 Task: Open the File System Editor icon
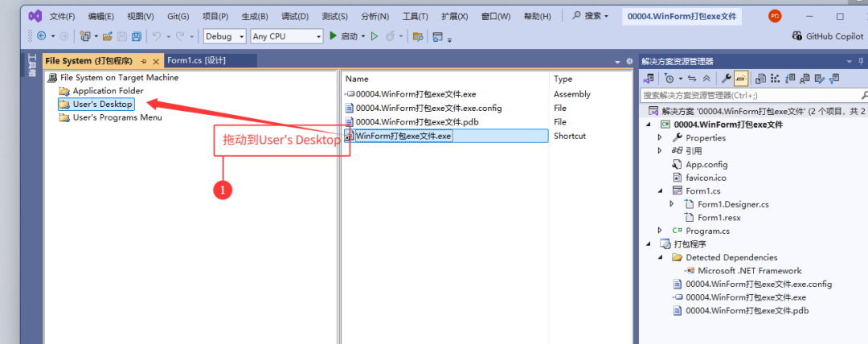tap(761, 78)
